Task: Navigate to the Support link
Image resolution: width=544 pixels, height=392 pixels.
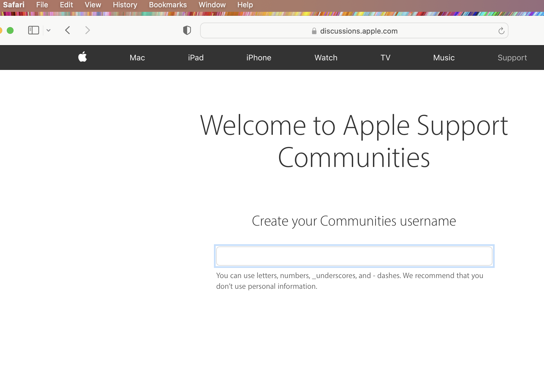Action: [x=512, y=58]
